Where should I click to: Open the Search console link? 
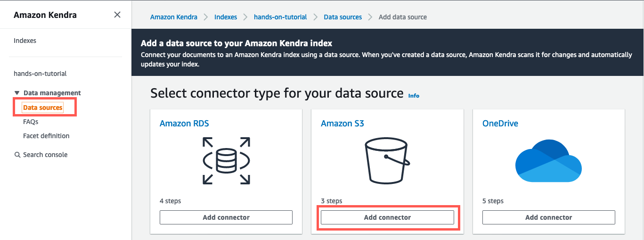[45, 155]
